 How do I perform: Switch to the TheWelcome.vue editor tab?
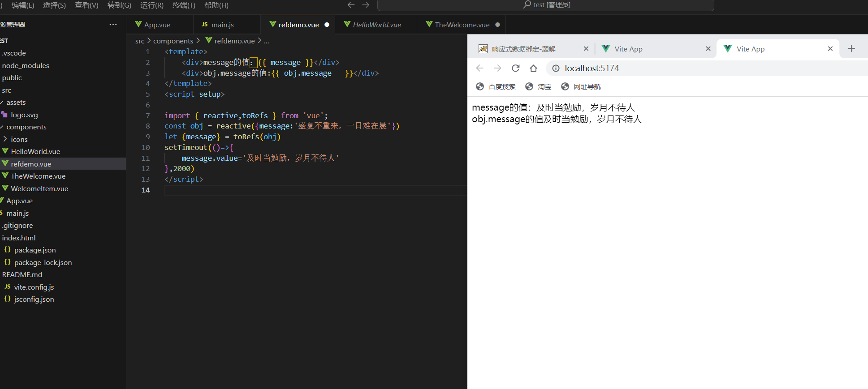(462, 25)
